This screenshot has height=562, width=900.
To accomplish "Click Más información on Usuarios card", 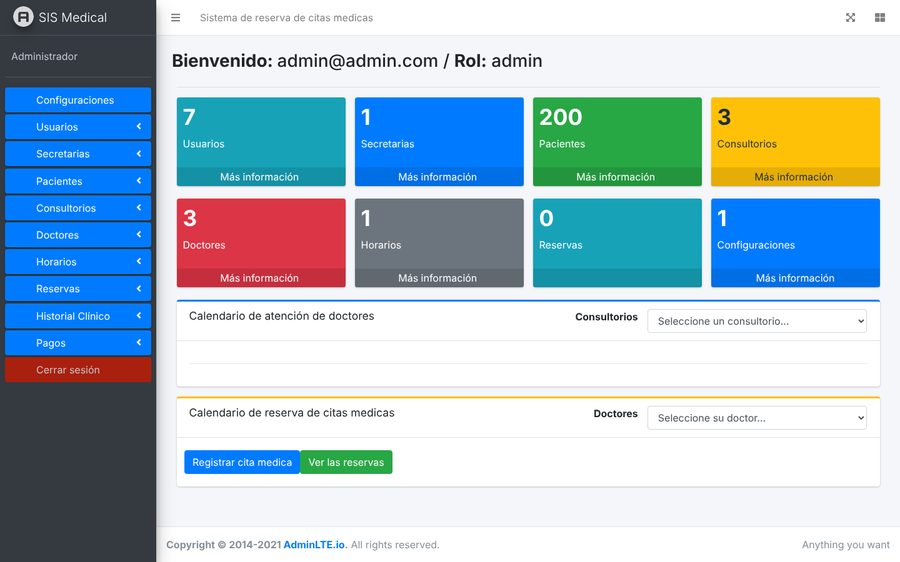I will click(x=261, y=177).
